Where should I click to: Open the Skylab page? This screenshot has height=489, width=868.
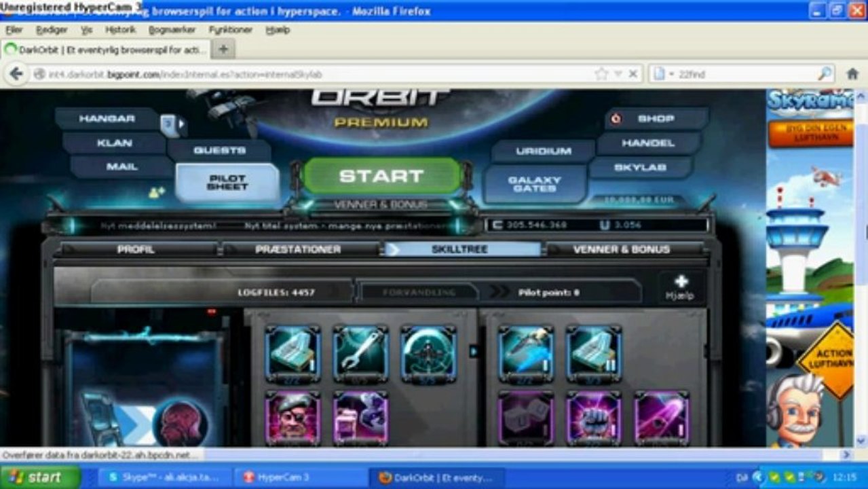pos(640,167)
